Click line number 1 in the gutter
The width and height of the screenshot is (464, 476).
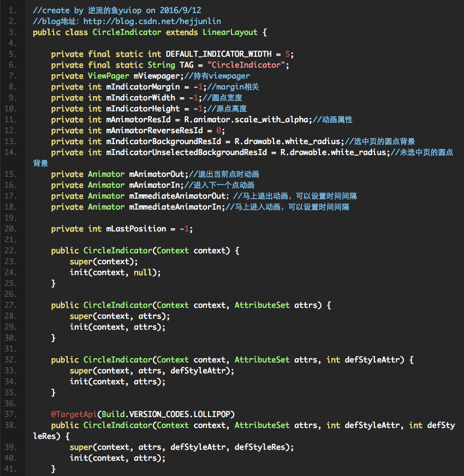tap(13, 10)
